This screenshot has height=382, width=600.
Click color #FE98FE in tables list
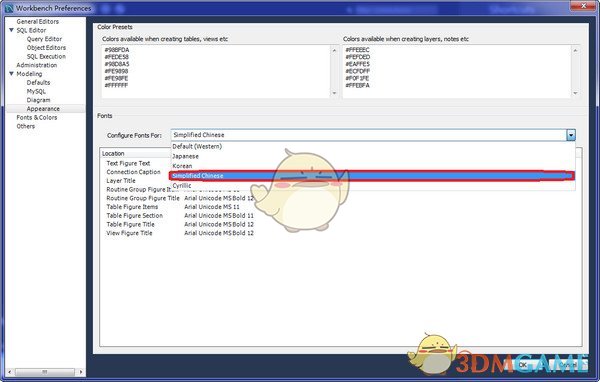(x=116, y=78)
